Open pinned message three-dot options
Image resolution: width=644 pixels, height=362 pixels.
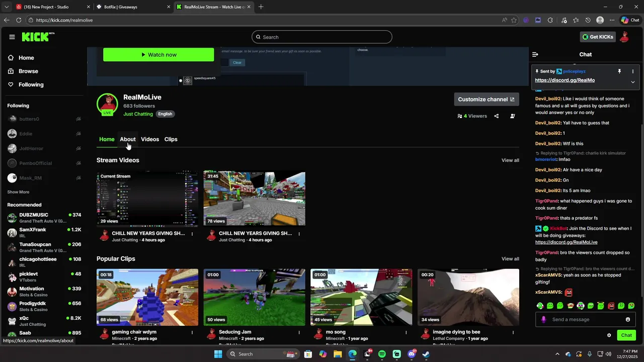pyautogui.click(x=633, y=71)
